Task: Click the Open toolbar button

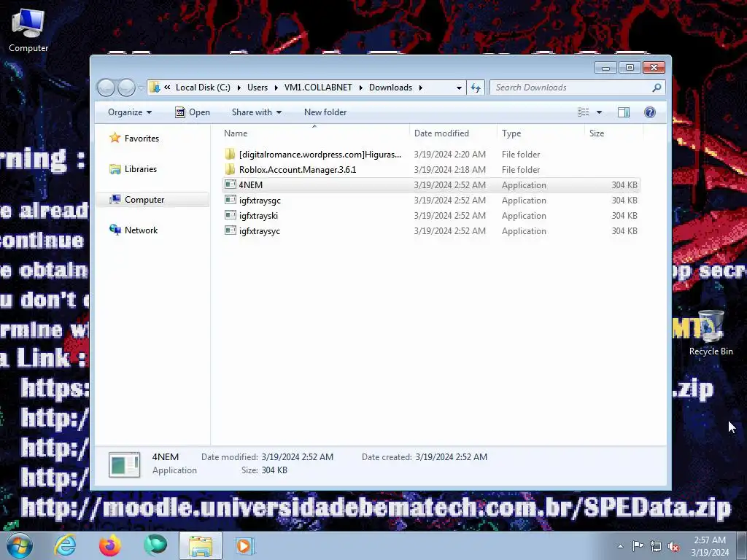Action: click(193, 112)
